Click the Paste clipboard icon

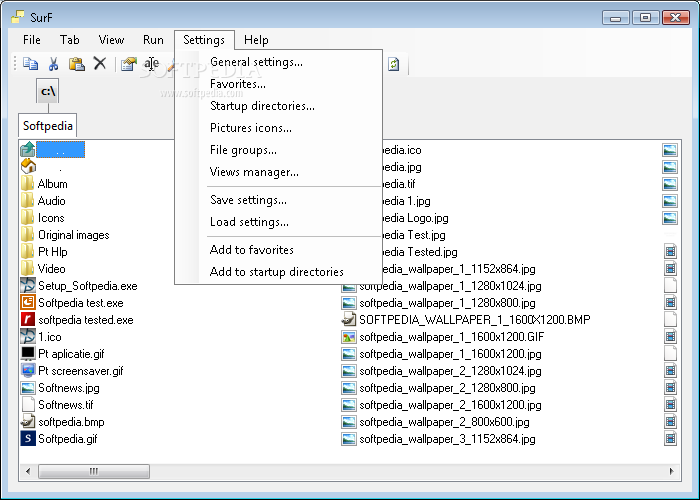click(x=77, y=64)
